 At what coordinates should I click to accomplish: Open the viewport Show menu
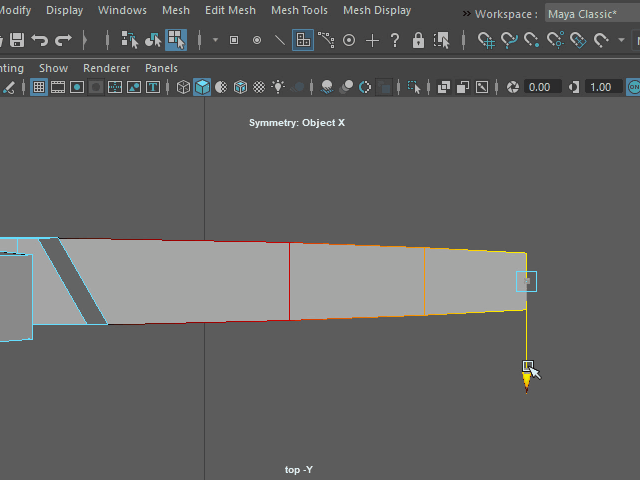click(53, 68)
